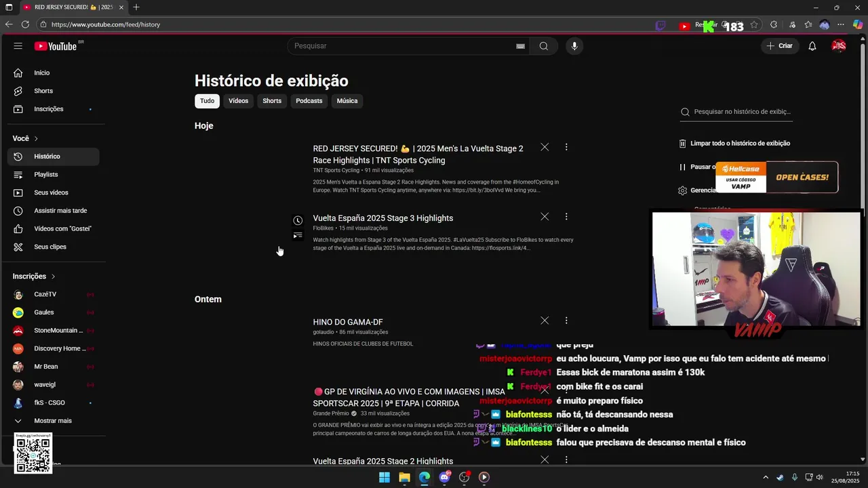This screenshot has height=488, width=868.
Task: Open the YouTube hamburger guide menu
Action: click(x=18, y=46)
